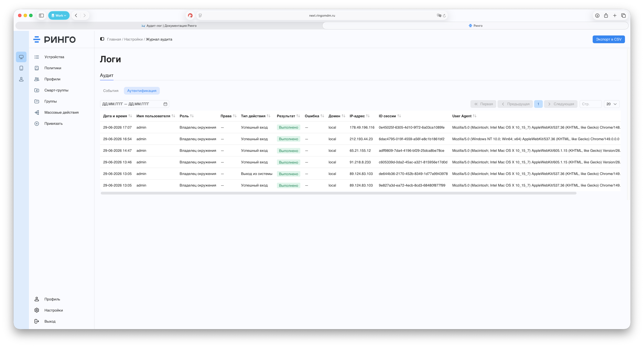Click the Экспорт в CSV button

click(609, 39)
